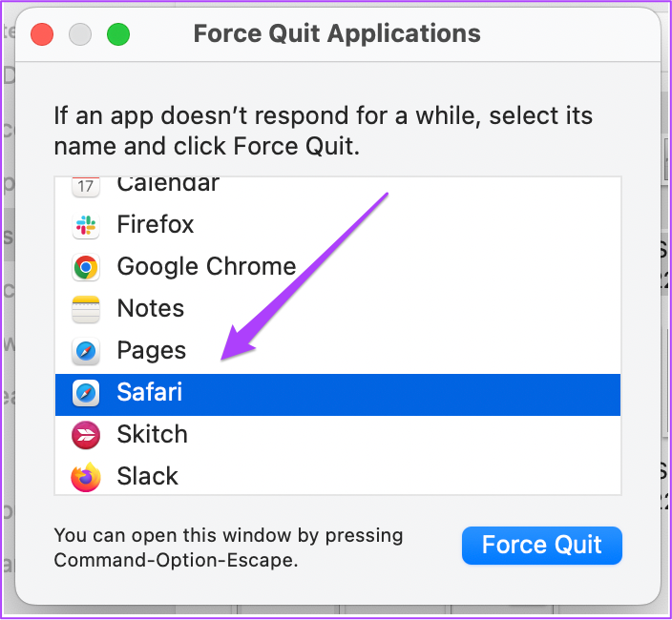Click the compass icon beside Pages

point(86,351)
